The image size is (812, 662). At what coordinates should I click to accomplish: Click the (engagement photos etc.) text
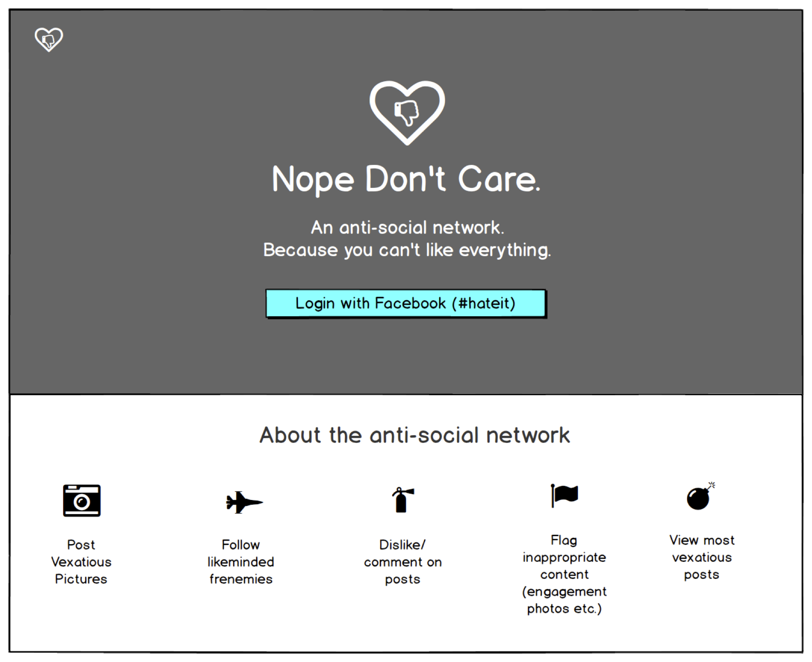(564, 600)
